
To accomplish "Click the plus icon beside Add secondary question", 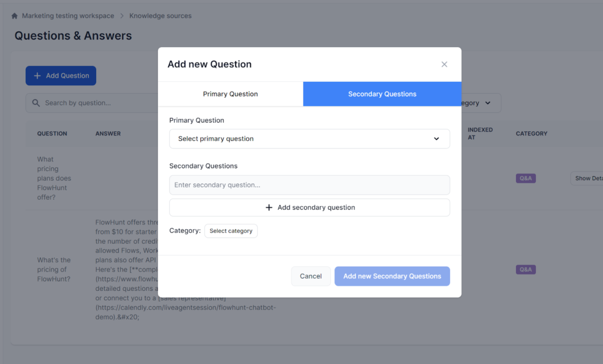I will point(270,207).
